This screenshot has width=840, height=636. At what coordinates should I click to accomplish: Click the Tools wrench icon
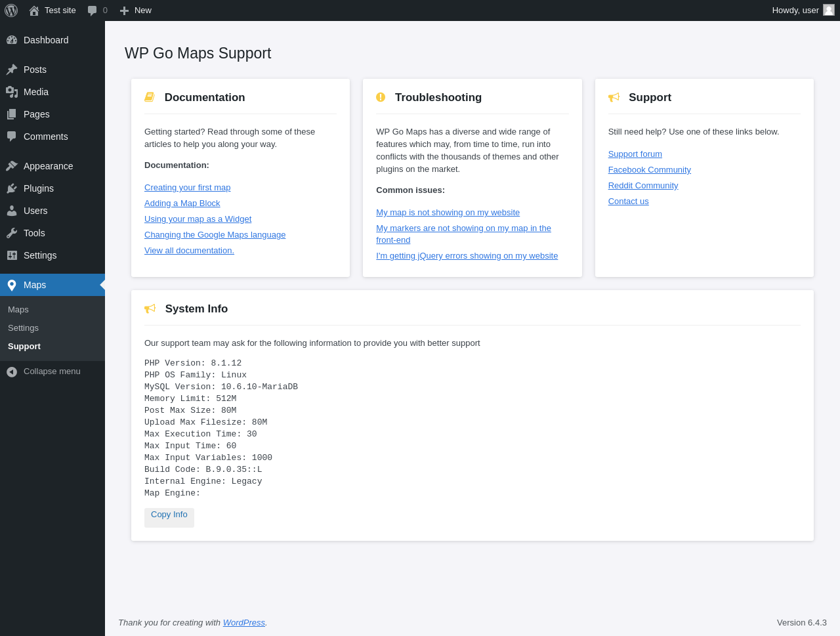[x=12, y=233]
